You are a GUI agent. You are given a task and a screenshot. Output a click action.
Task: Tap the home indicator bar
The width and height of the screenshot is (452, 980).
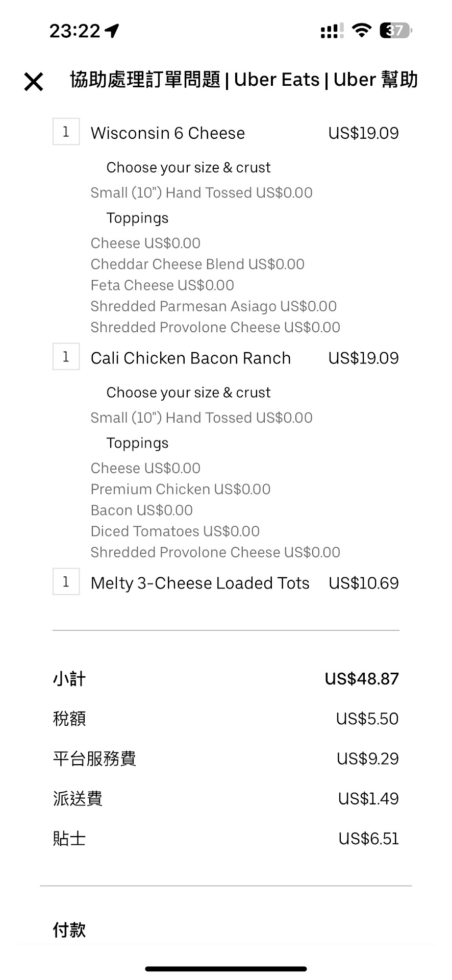(226, 968)
